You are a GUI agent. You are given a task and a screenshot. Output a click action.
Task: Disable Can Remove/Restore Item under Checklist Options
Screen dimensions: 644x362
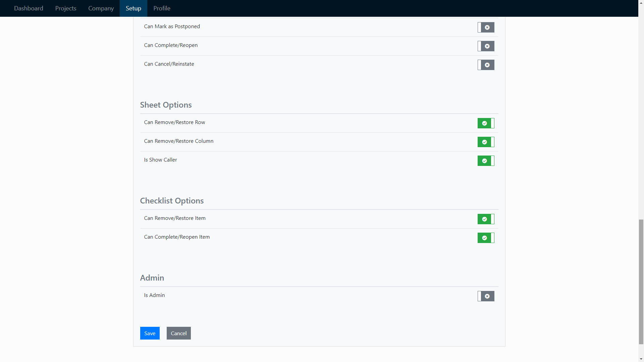tap(486, 219)
